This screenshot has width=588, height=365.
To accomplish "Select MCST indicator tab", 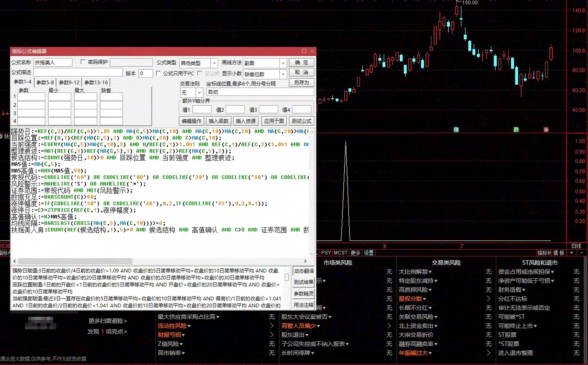I will pos(341,253).
